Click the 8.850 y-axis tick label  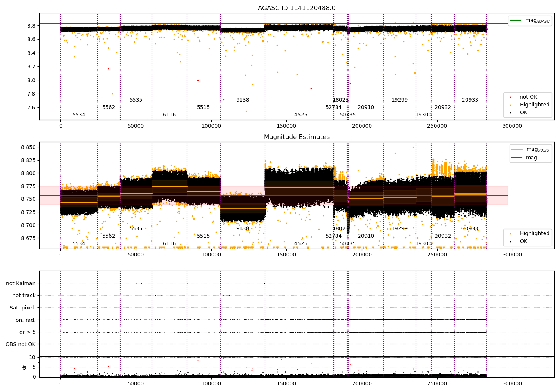pos(28,147)
